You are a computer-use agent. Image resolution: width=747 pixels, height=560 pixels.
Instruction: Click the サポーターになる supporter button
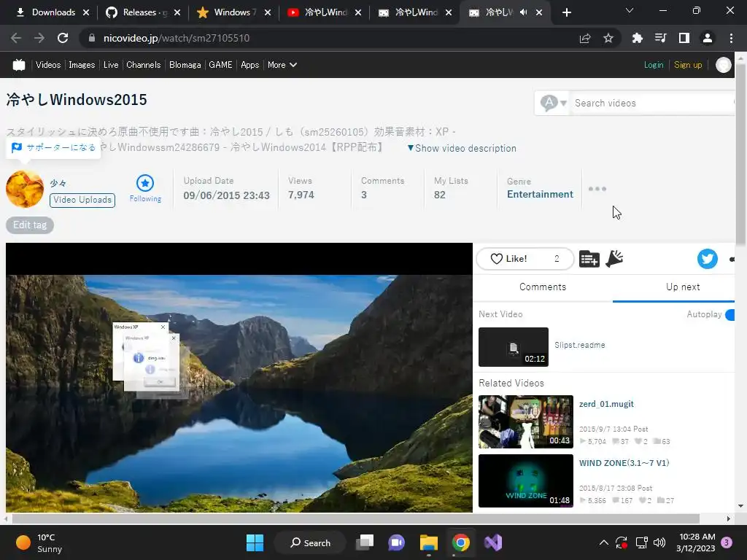(53, 147)
